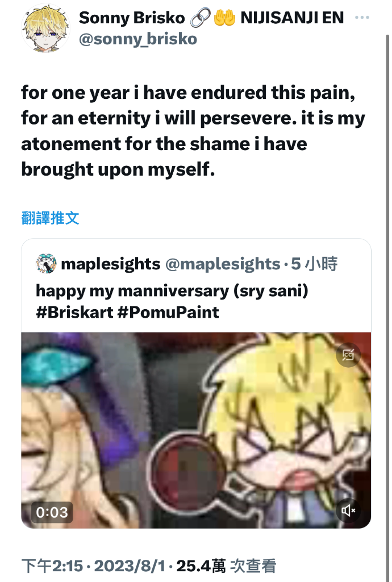This screenshot has width=392, height=582.
Task: Open the #Briskart hashtag
Action: point(74,312)
